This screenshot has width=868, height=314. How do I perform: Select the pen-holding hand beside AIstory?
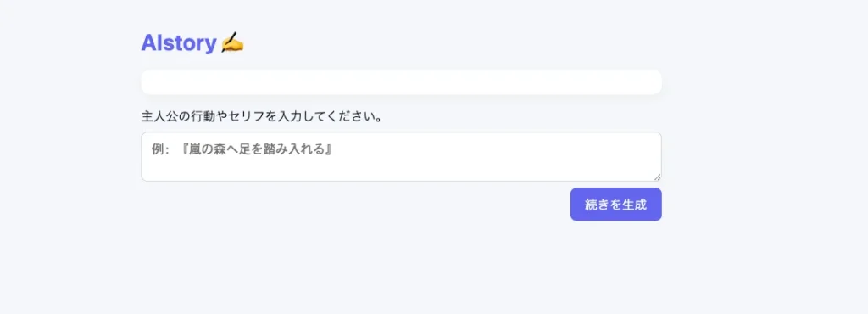pyautogui.click(x=232, y=42)
